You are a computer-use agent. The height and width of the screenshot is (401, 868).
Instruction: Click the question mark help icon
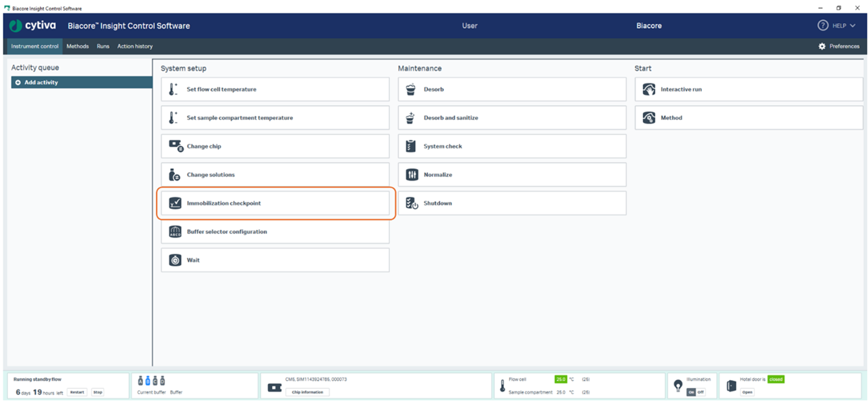click(823, 25)
